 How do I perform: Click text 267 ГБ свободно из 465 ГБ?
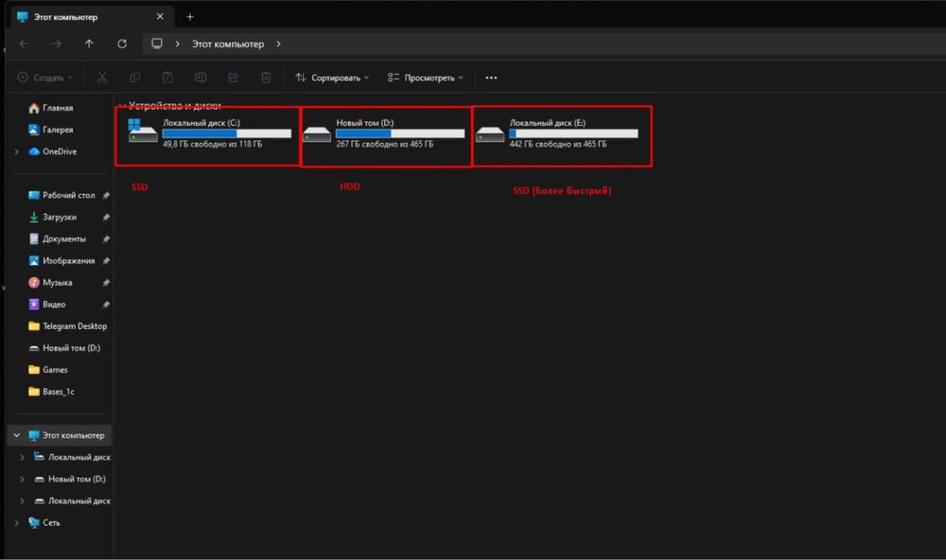(384, 144)
